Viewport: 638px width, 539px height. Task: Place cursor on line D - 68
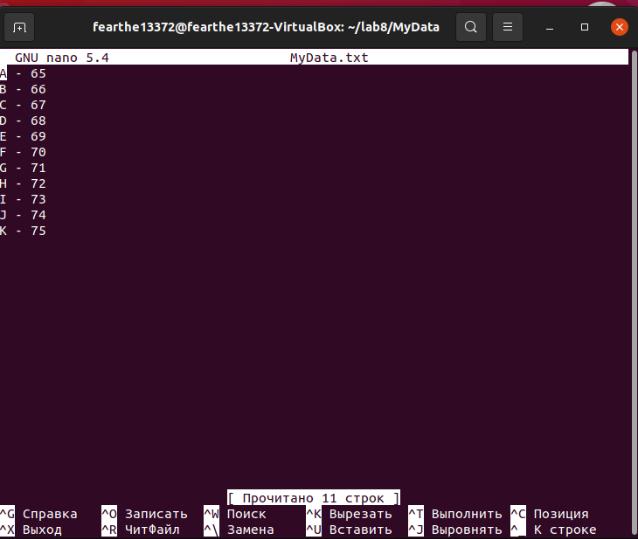click(x=23, y=121)
